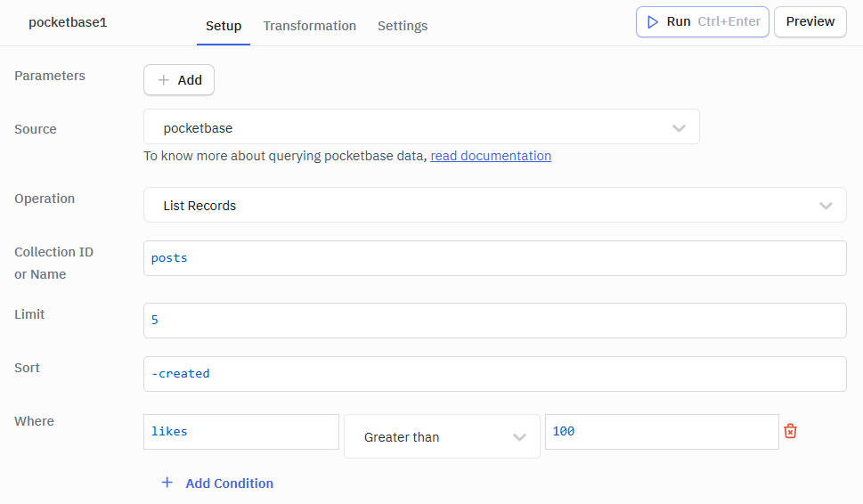Click the Collection ID field containing posts
Screen dimensions: 863x504
point(494,258)
